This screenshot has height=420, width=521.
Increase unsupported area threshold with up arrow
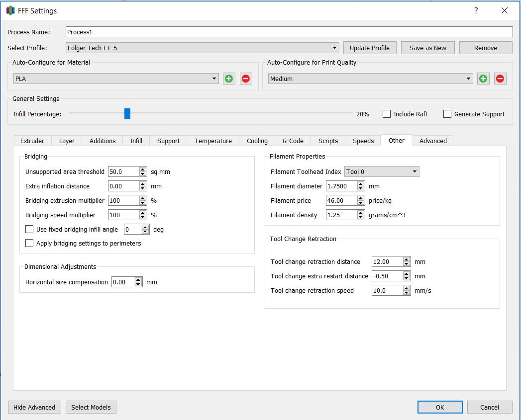coord(143,169)
